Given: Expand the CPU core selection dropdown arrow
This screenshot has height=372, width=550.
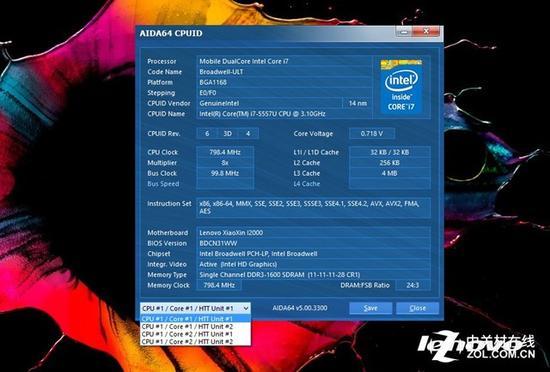Looking at the screenshot, I should point(246,308).
